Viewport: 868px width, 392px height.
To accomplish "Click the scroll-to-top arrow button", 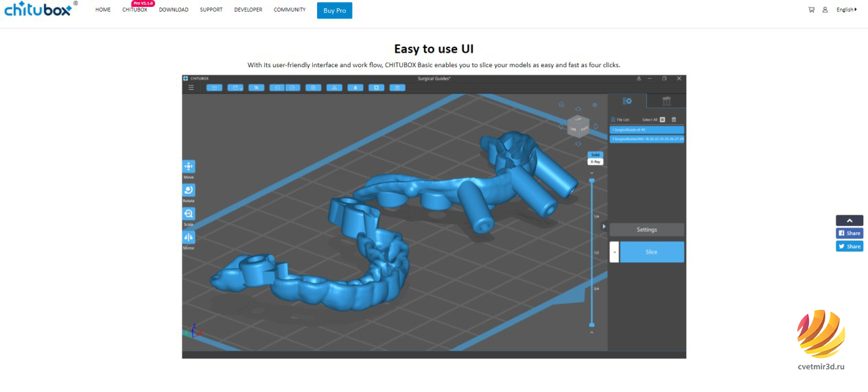I will coord(849,221).
